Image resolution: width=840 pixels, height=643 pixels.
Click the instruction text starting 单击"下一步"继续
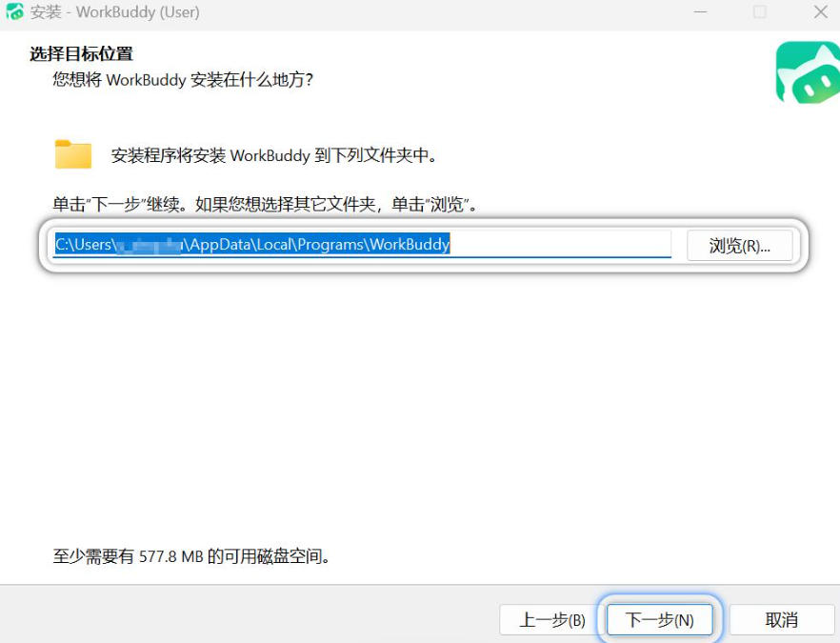pyautogui.click(x=265, y=204)
